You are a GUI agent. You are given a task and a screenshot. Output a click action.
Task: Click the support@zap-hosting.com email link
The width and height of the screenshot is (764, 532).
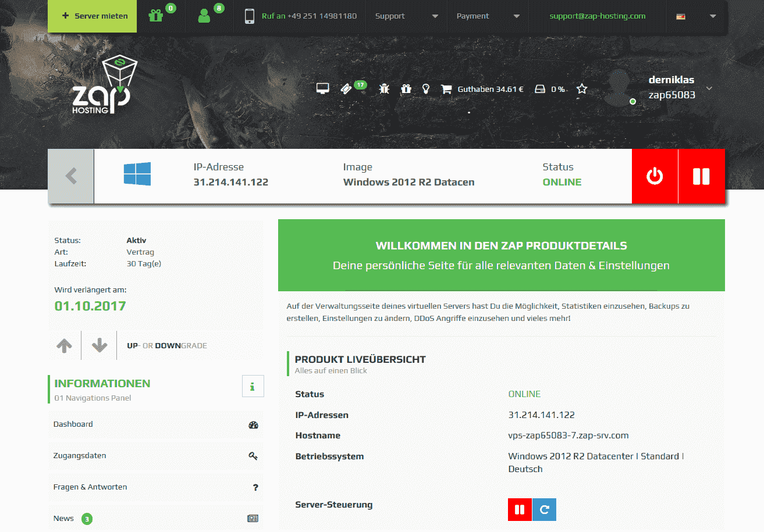coord(598,16)
